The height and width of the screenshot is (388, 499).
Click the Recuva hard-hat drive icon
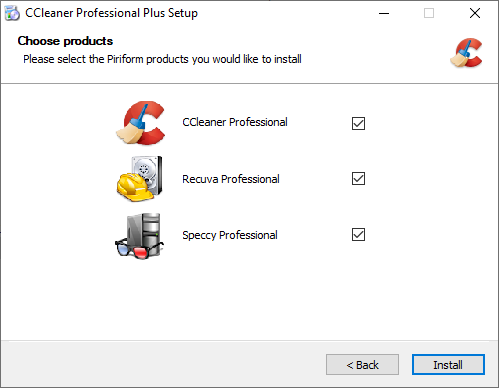[140, 179]
